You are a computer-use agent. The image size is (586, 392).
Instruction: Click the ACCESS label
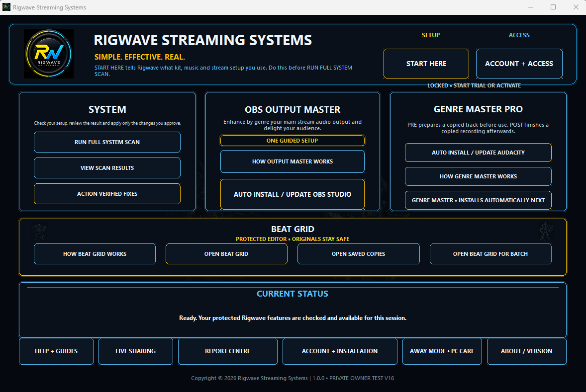pos(519,35)
